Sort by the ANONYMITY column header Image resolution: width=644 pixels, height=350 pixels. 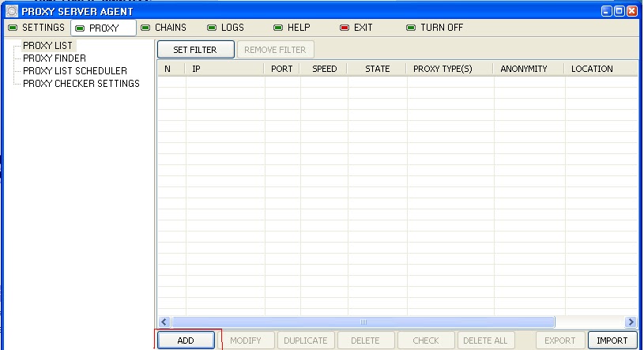tap(529, 69)
